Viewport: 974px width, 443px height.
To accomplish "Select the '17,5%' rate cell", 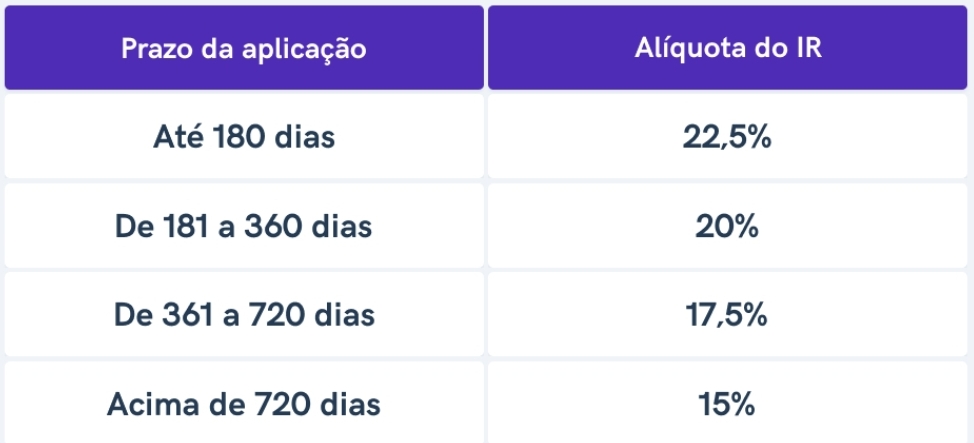I will click(x=727, y=315).
